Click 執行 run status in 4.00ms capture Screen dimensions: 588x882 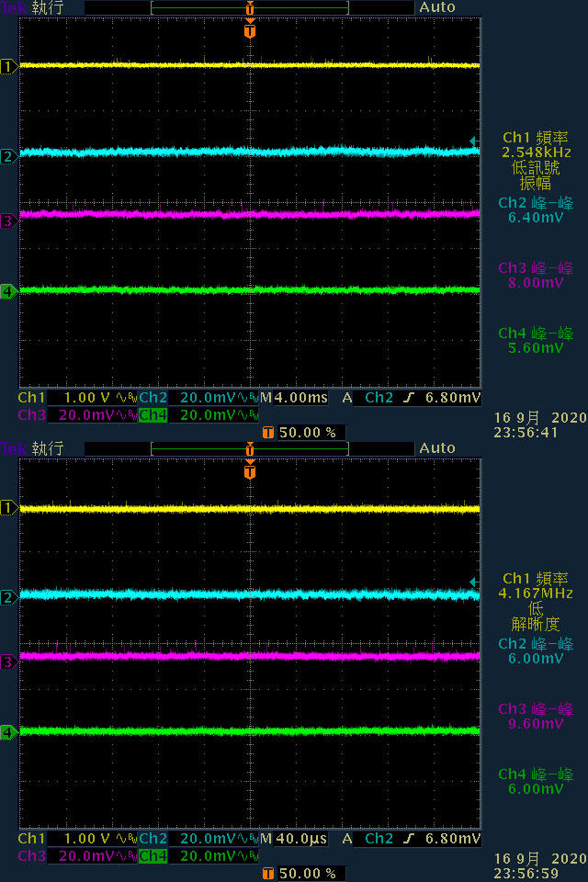[x=48, y=8]
